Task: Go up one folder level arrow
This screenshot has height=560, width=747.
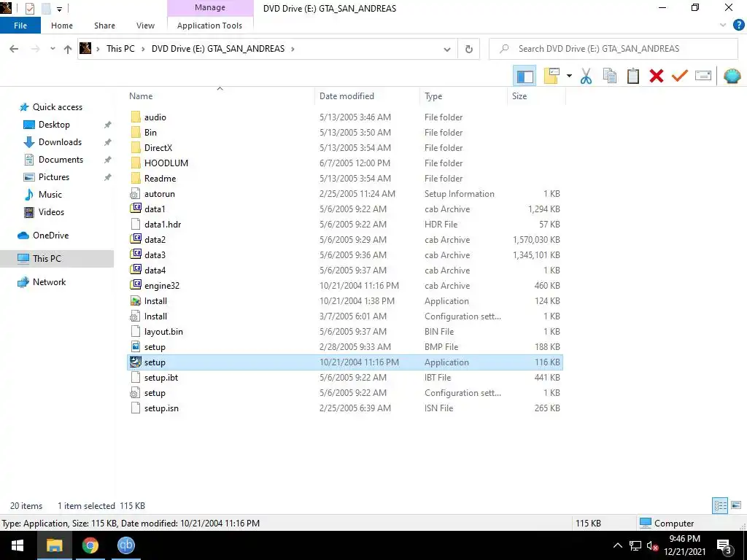Action: (68, 49)
